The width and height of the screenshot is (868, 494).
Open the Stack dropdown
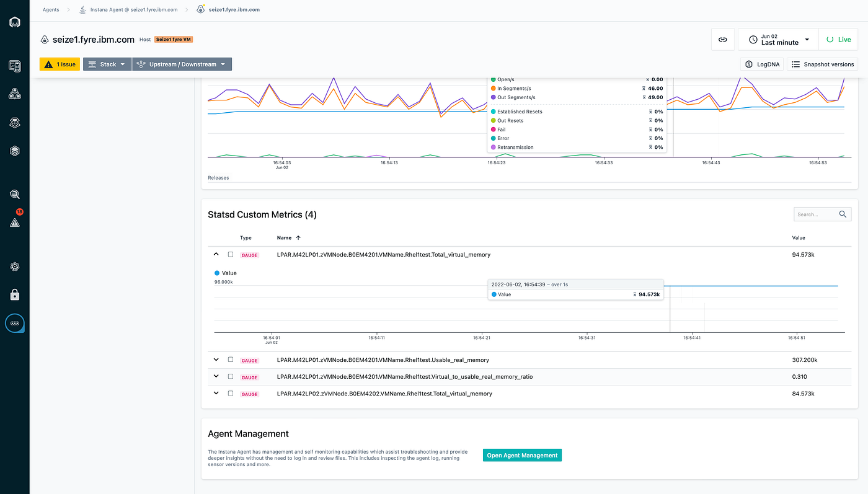click(x=107, y=64)
